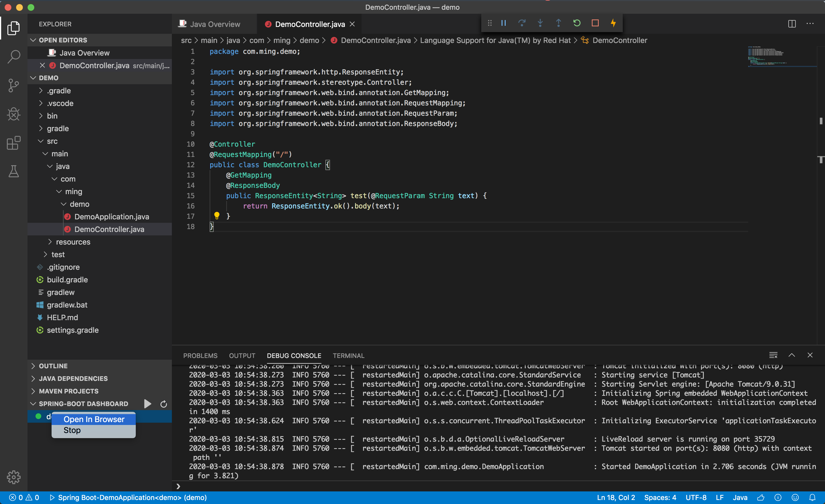825x504 pixels.
Task: Open the Manage gear menu
Action: (x=13, y=477)
